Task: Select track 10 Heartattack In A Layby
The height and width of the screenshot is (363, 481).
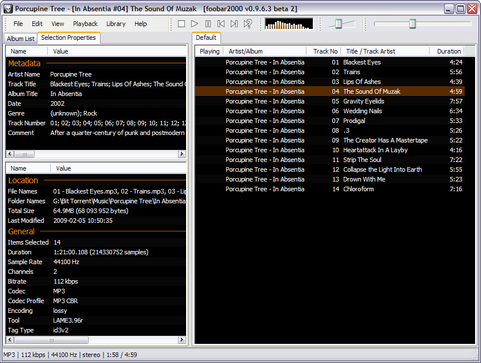Action: coord(330,150)
